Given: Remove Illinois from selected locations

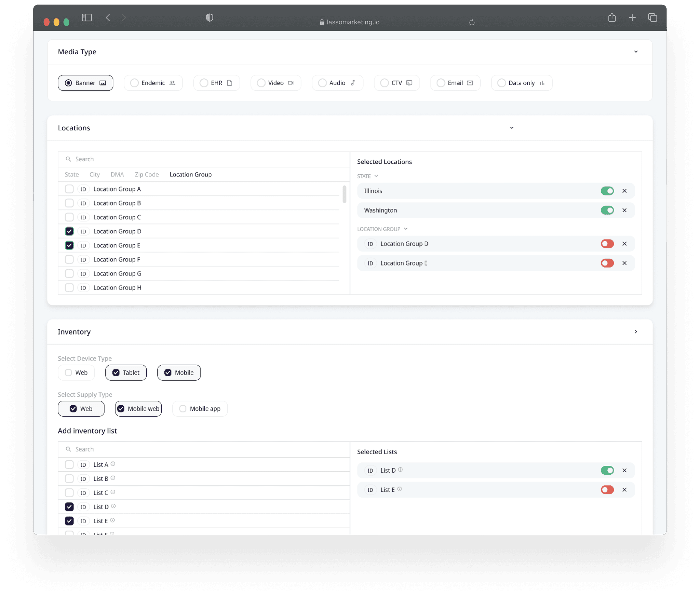Looking at the screenshot, I should click(624, 191).
